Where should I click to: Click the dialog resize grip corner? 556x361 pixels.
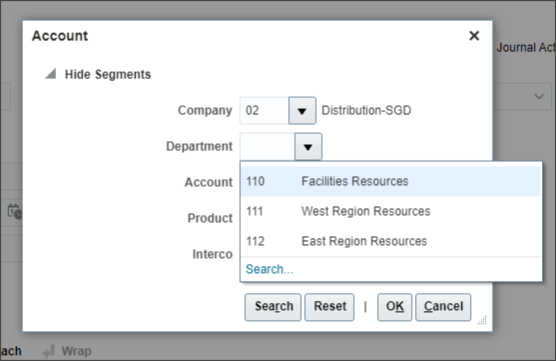(x=482, y=320)
